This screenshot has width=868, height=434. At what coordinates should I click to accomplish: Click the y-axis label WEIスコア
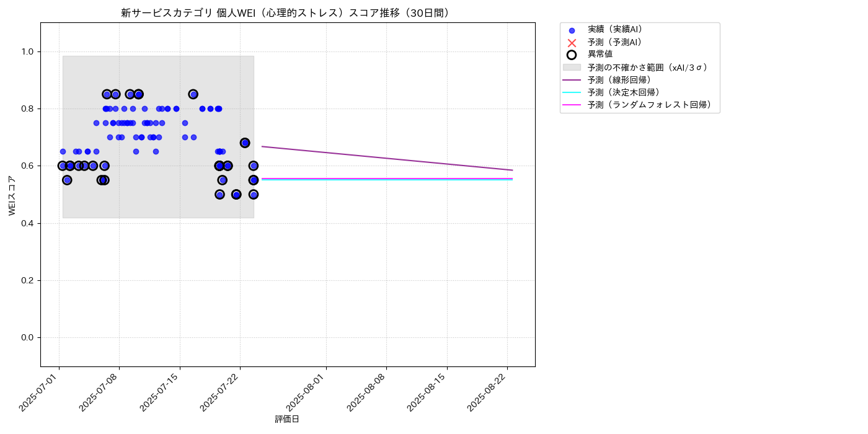12,195
